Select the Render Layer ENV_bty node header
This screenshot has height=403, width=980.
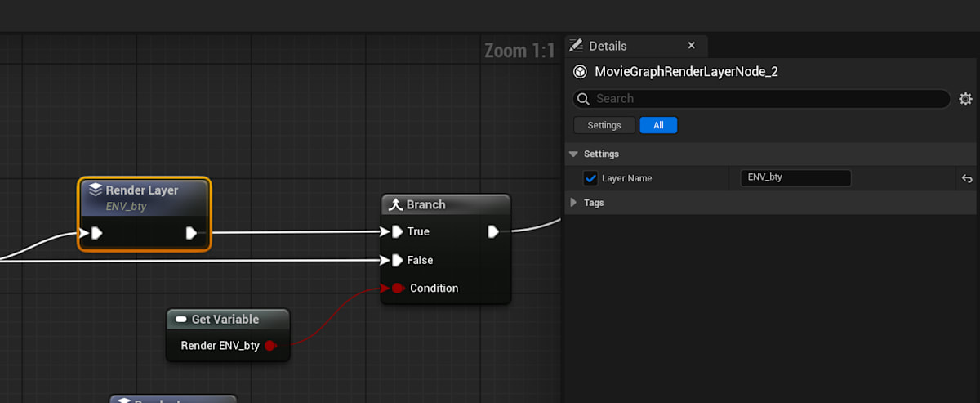145,198
